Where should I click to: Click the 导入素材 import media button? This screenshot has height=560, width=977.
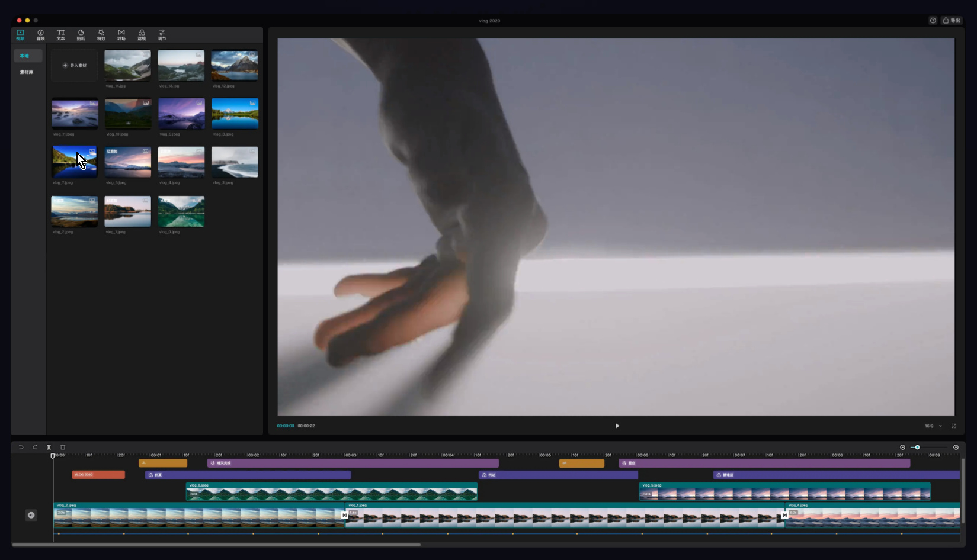[75, 65]
